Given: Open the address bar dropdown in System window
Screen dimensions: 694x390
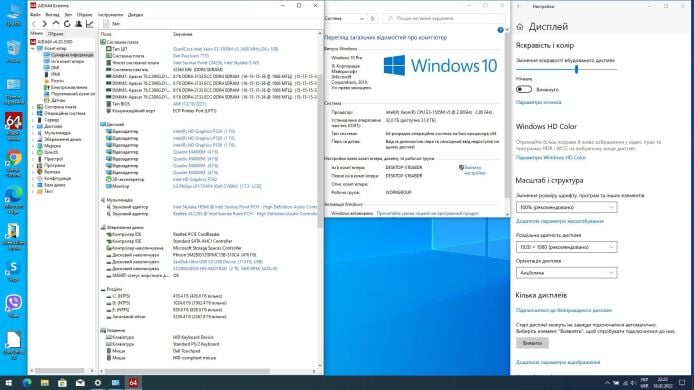Looking at the screenshot, I should click(x=362, y=19).
